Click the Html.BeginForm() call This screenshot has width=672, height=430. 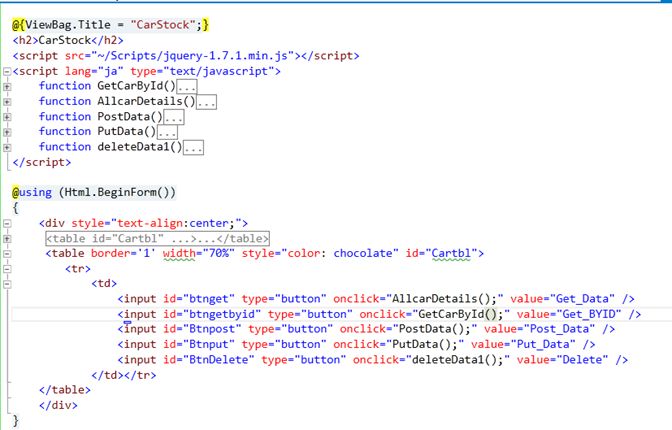(x=117, y=192)
